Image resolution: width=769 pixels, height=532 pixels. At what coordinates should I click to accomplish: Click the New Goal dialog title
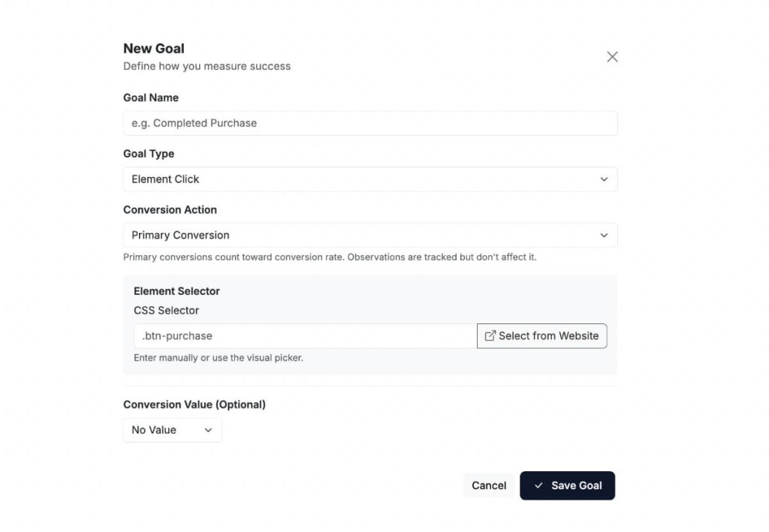pos(153,48)
